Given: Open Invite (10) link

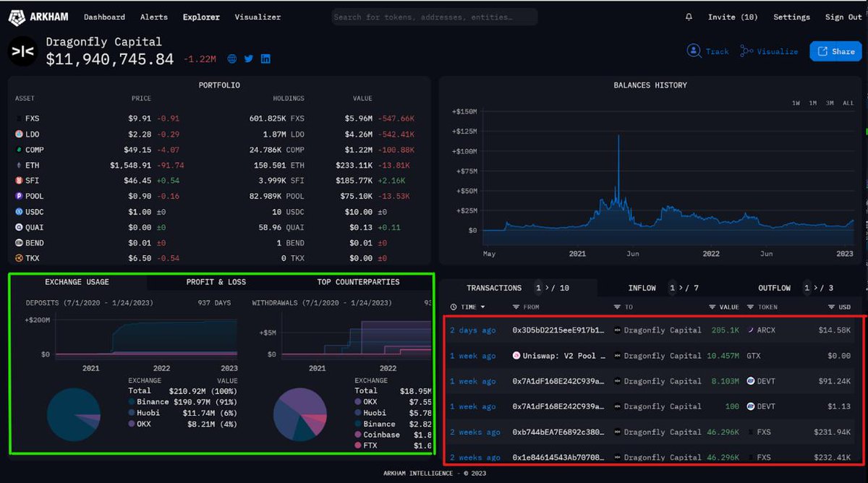Looking at the screenshot, I should (x=733, y=17).
